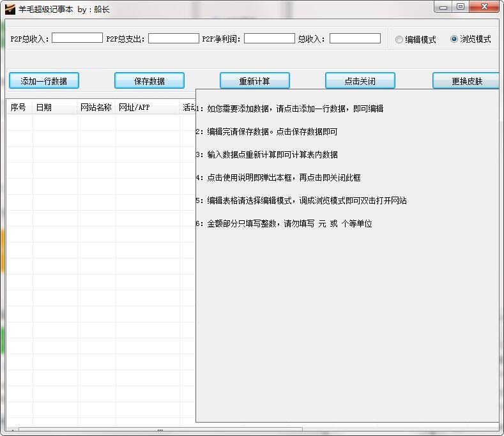Click the 重新计算 button
This screenshot has height=436, width=504.
tap(255, 80)
